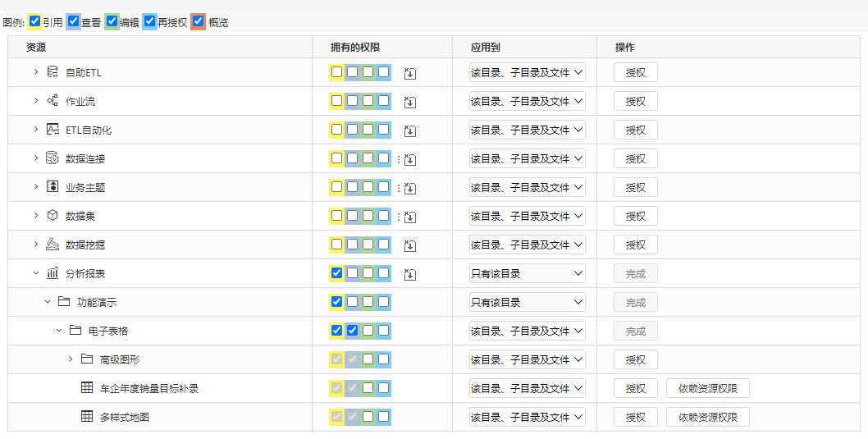Click the 多样式地图 spreadsheet icon
The width and height of the screenshot is (868, 439).
click(x=87, y=416)
